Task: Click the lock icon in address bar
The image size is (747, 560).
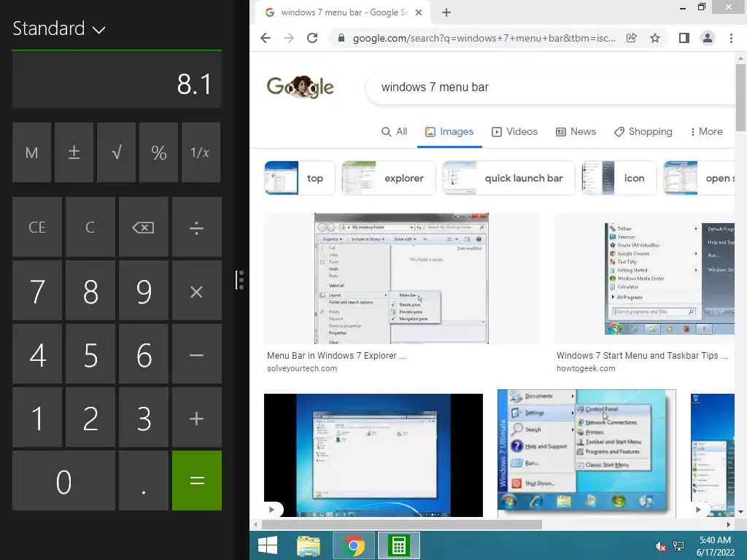Action: (341, 38)
